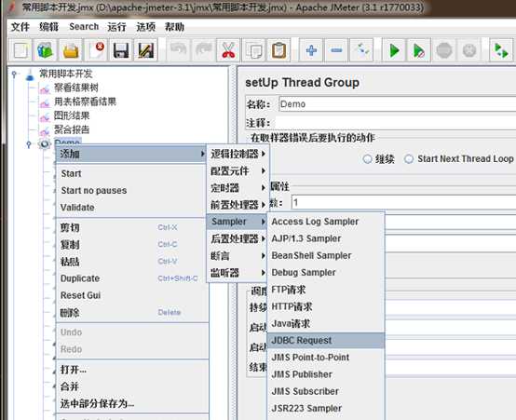Expand the 监听器 submenu
The height and width of the screenshot is (420, 516).
click(238, 273)
